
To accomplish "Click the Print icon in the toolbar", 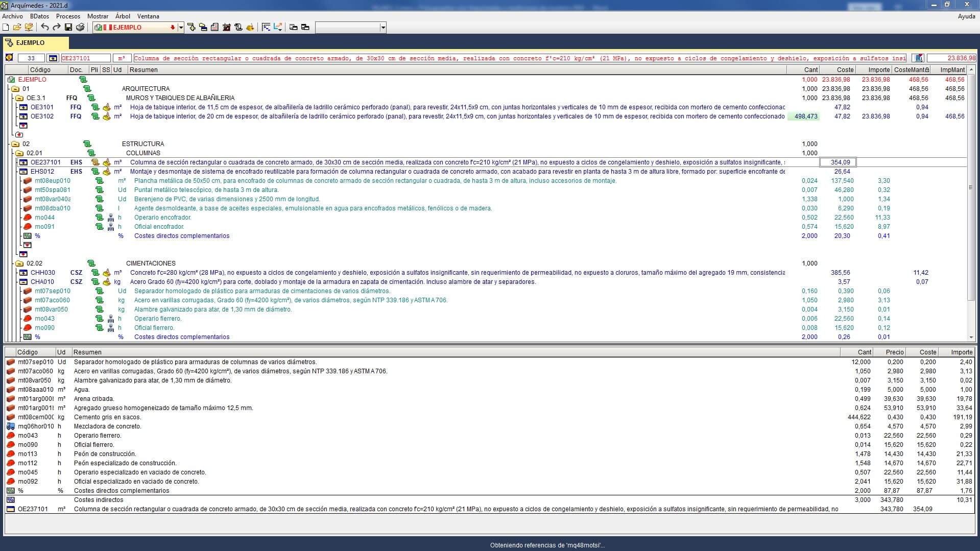I will tap(80, 27).
